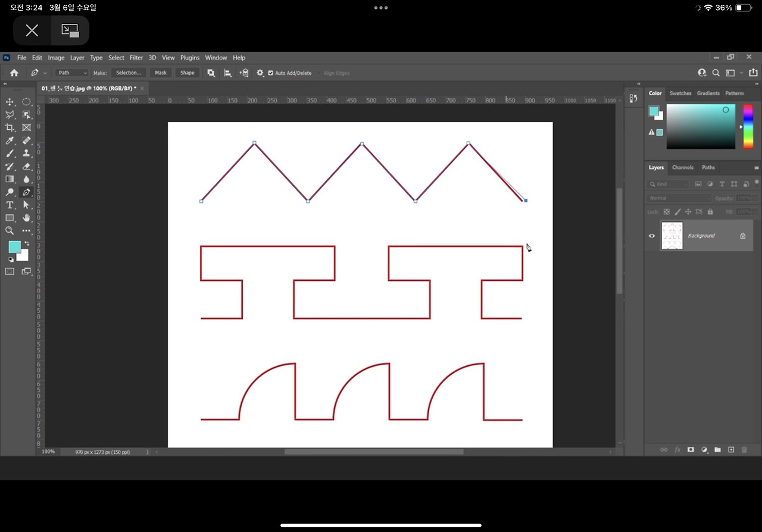Pick a color in the Color panel field
Viewport: 762px width, 532px height.
click(701, 127)
